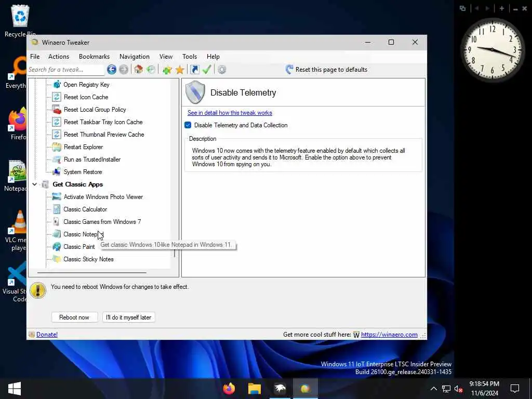The image size is (532, 399).
Task: Click the clock gadget's plus icon
Action: tap(502, 8)
